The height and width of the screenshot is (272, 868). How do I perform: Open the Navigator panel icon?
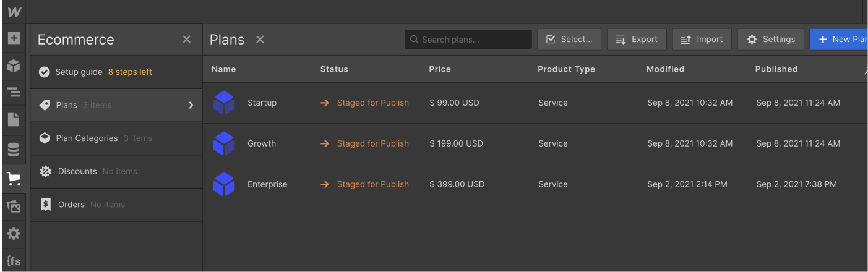(14, 93)
